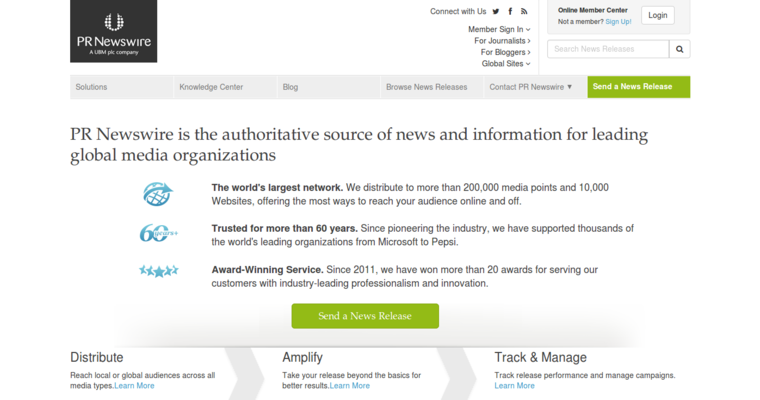The width and height of the screenshot is (760, 400).
Task: Click the Login button
Action: [658, 16]
